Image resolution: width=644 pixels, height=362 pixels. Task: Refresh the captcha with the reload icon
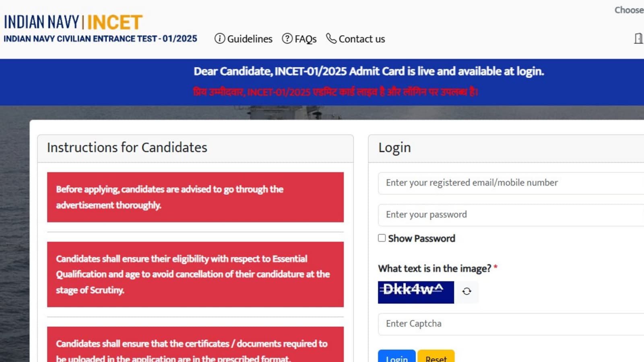[x=466, y=292]
